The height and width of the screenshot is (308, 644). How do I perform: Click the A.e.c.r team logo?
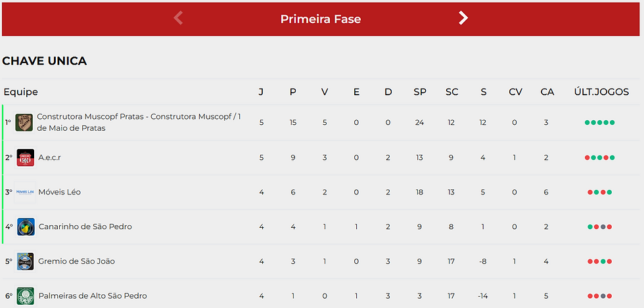pos(25,158)
